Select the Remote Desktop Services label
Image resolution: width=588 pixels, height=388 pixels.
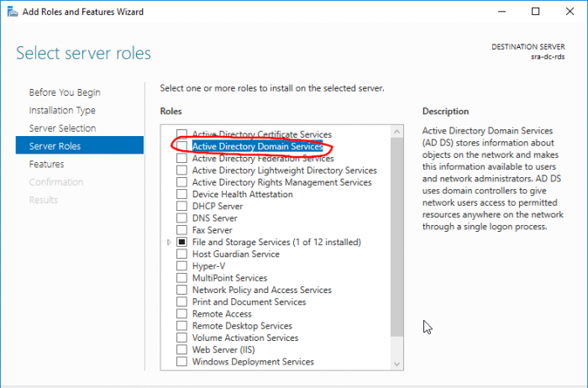(242, 326)
